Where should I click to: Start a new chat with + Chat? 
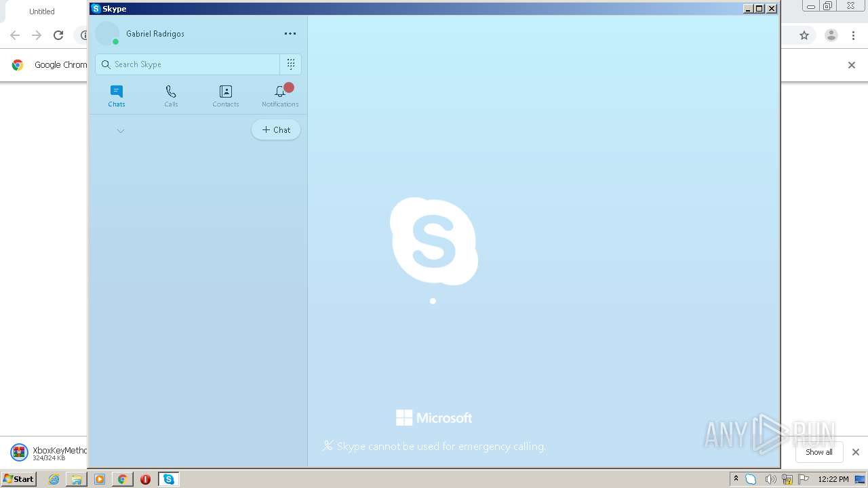(x=276, y=130)
